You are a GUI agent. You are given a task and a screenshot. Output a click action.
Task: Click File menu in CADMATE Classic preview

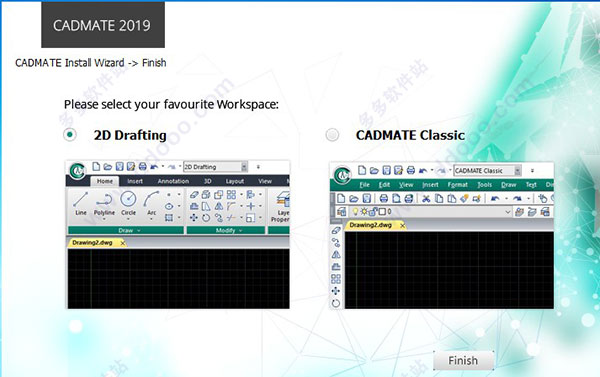364,185
